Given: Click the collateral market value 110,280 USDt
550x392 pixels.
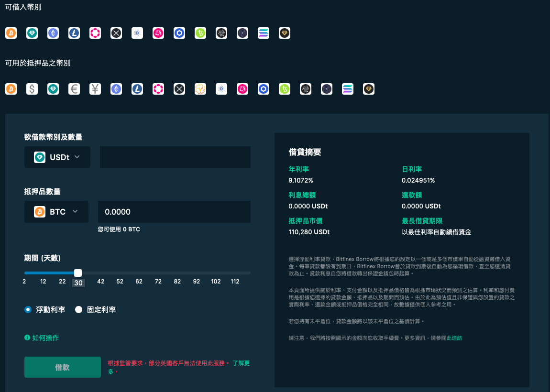Looking at the screenshot, I should (x=309, y=232).
